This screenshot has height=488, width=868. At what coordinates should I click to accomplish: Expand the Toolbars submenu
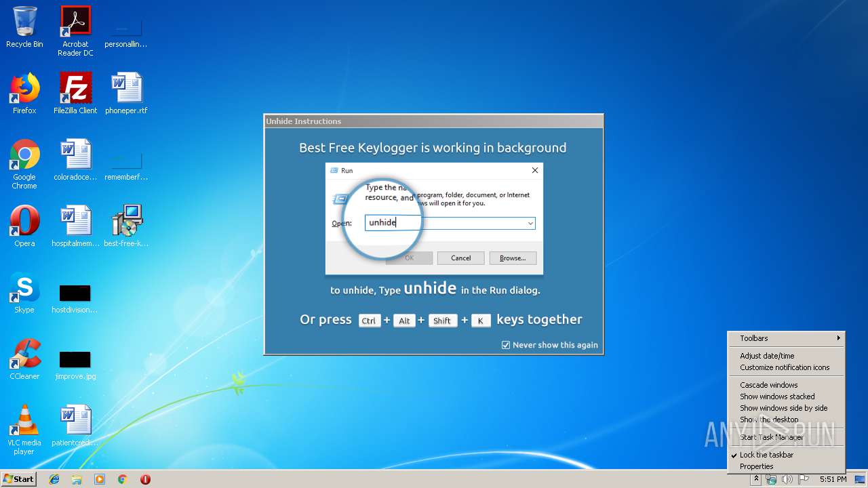point(787,338)
